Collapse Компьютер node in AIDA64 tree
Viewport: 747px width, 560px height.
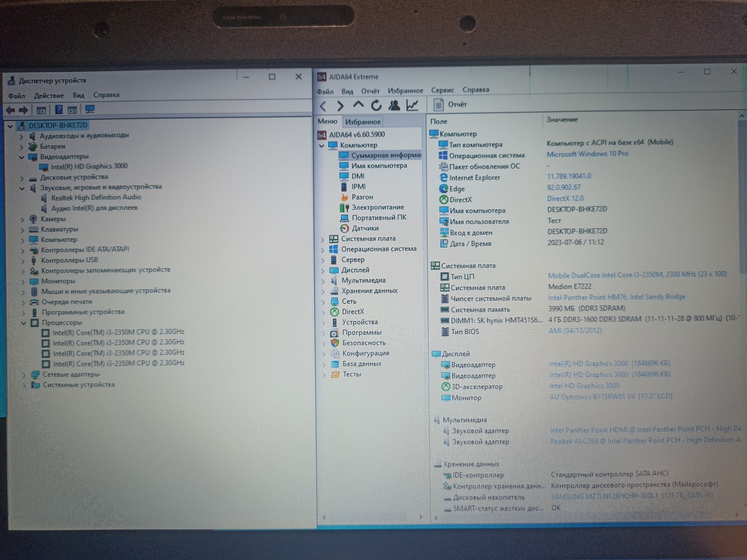(x=322, y=146)
